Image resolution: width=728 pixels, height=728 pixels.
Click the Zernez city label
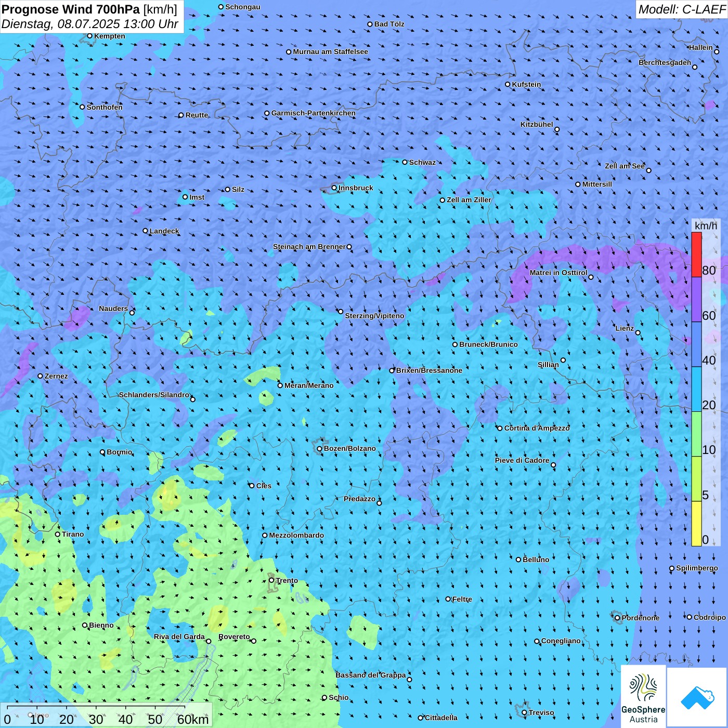click(x=56, y=376)
